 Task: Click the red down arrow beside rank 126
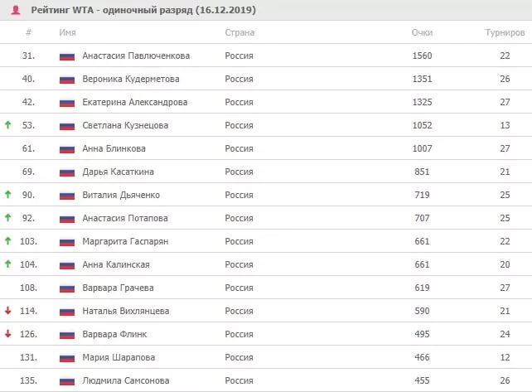tap(7, 334)
